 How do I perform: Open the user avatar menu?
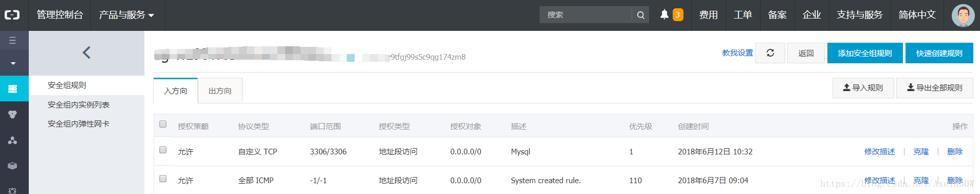point(963,15)
